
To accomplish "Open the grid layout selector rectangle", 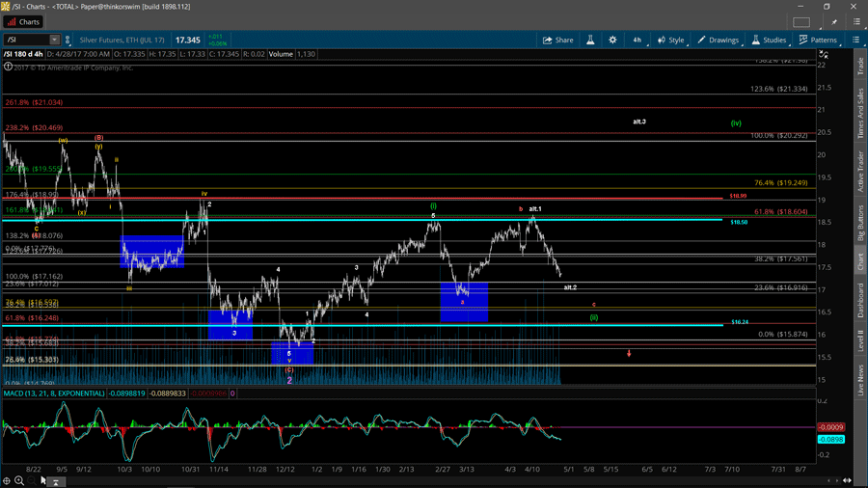I will [x=801, y=21].
